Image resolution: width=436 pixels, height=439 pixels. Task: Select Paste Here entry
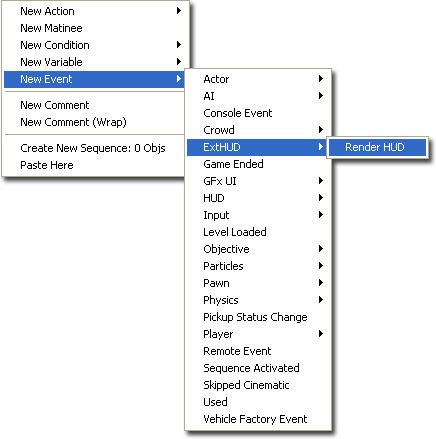tap(94, 165)
